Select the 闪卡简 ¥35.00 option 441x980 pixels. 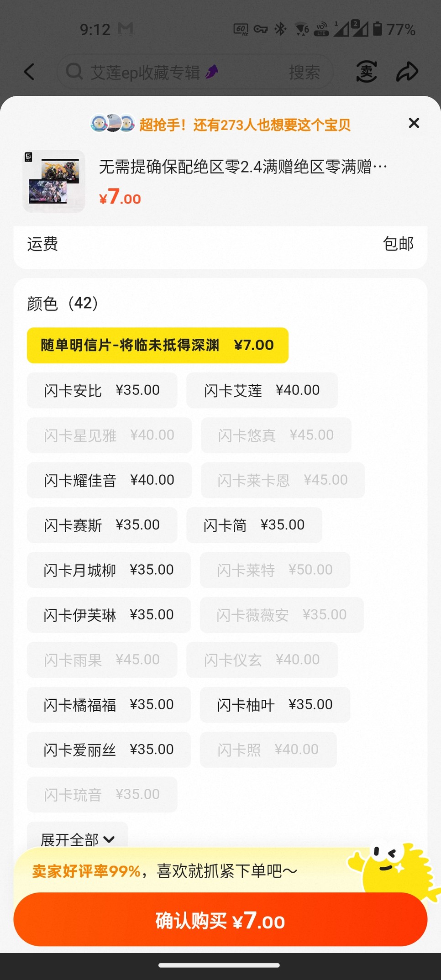point(254,525)
